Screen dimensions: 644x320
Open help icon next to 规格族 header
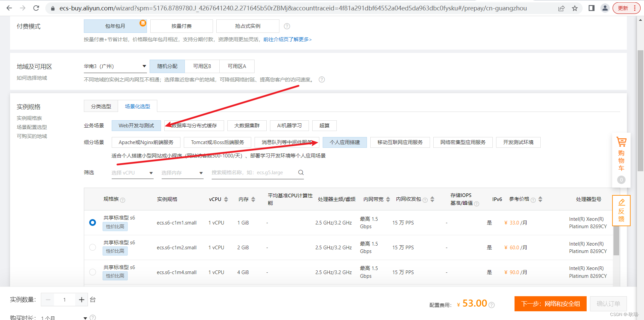coord(123,200)
